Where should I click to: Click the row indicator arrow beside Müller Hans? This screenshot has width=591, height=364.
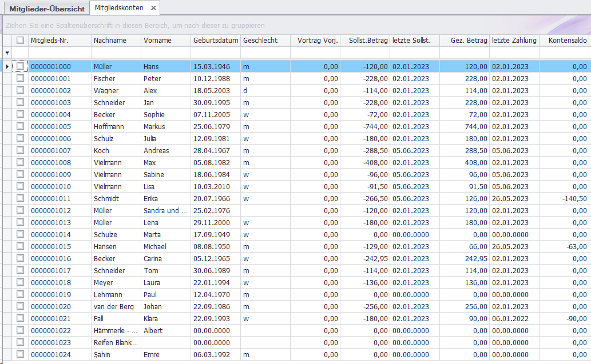tap(7, 67)
